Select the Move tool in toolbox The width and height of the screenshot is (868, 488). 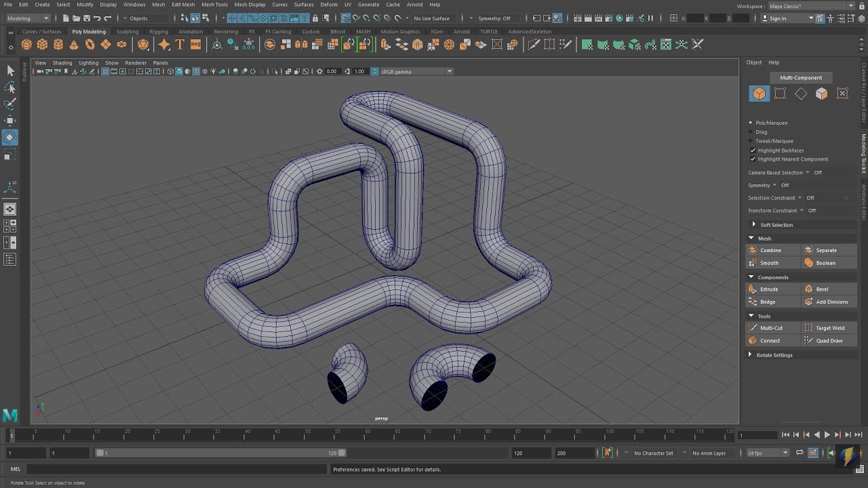point(9,121)
